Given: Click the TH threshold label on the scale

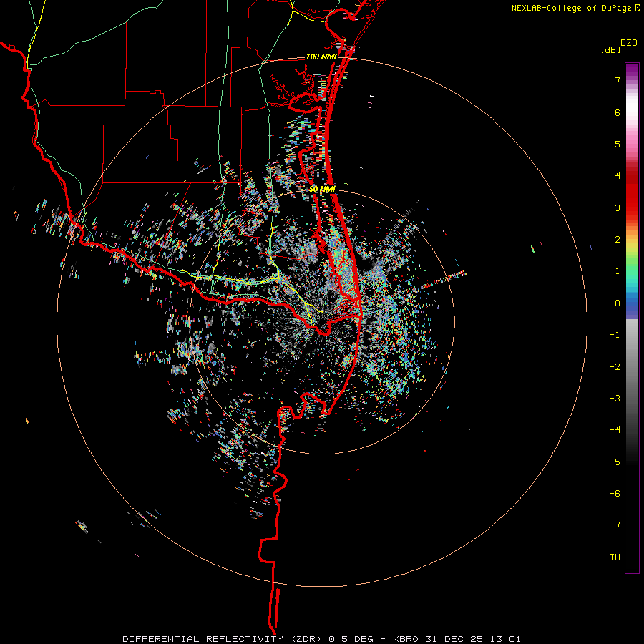Looking at the screenshot, I should pos(615,557).
